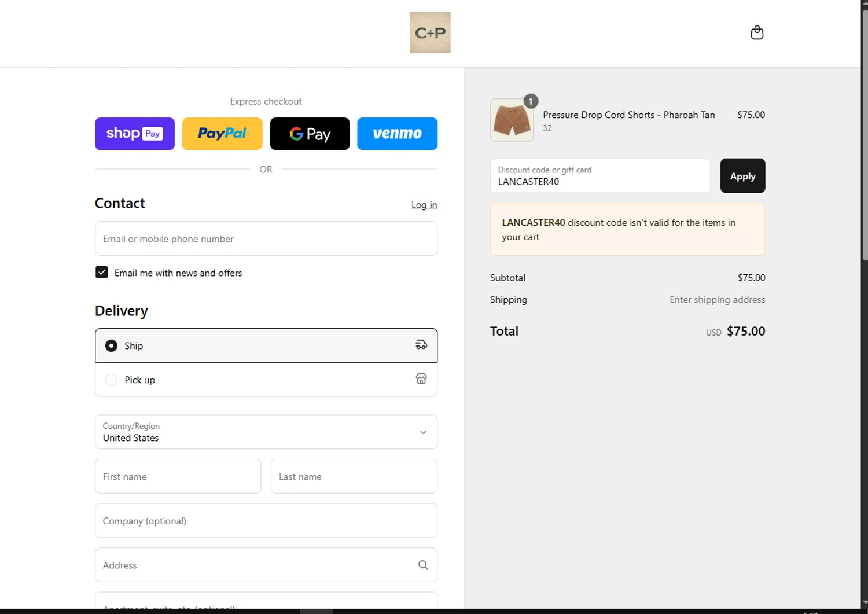Click the 'Contact' section heading
Image resolution: width=868 pixels, height=614 pixels.
click(x=120, y=203)
